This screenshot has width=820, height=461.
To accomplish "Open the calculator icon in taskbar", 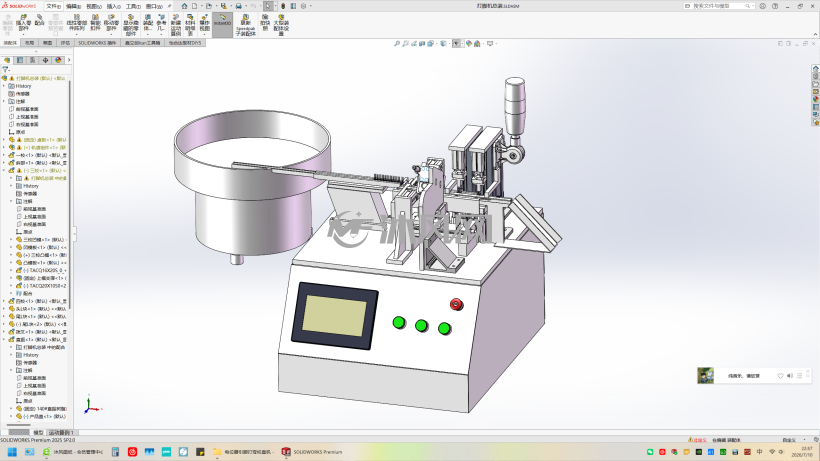I will point(115,452).
